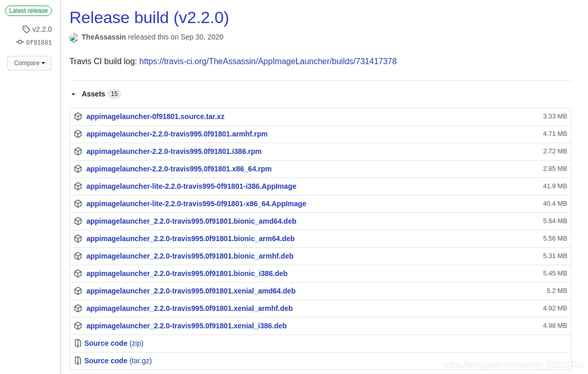
Task: Click the package icon beside lite i386.AppImage
Action: [x=78, y=186]
